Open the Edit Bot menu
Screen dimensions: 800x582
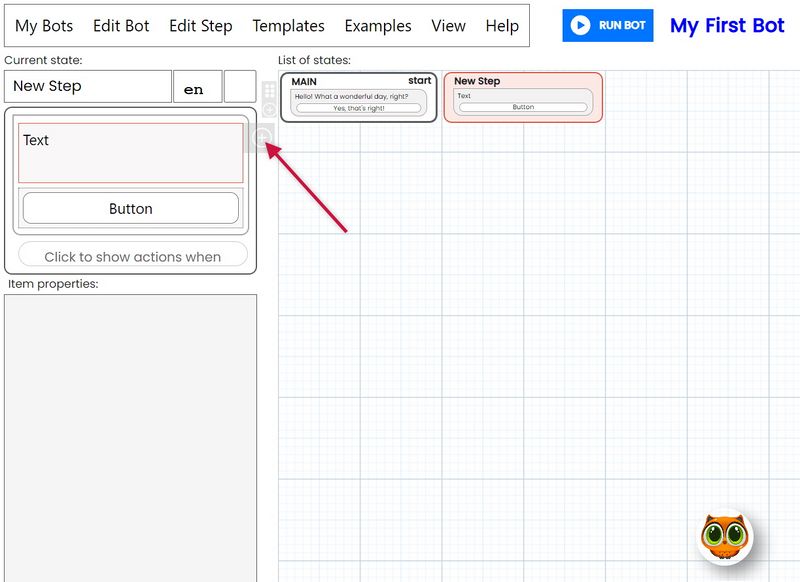pos(120,26)
